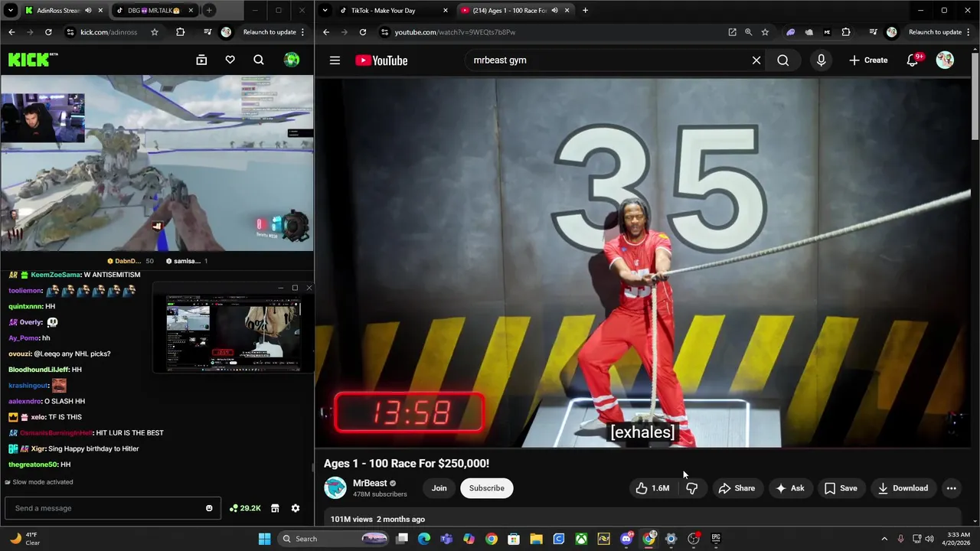The width and height of the screenshot is (980, 551).
Task: Go to the YouTube home logo
Action: pos(381,60)
